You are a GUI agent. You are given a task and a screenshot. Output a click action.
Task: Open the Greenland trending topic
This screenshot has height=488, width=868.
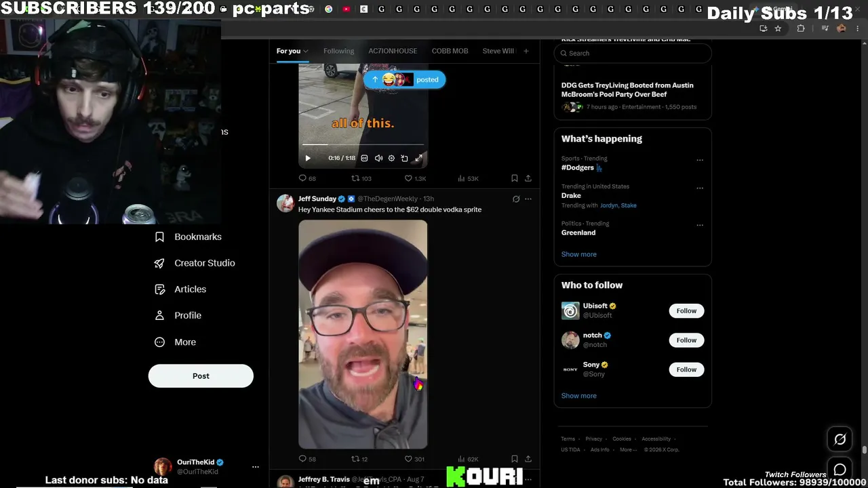pyautogui.click(x=578, y=232)
